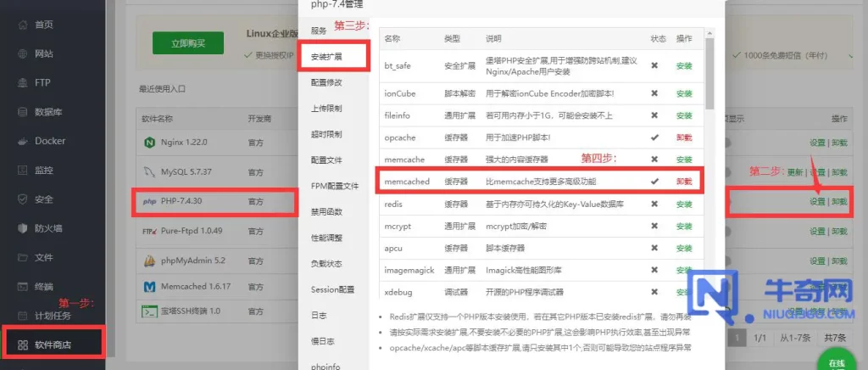The image size is (868, 370).
Task: Install the redis extension
Action: coord(684,205)
